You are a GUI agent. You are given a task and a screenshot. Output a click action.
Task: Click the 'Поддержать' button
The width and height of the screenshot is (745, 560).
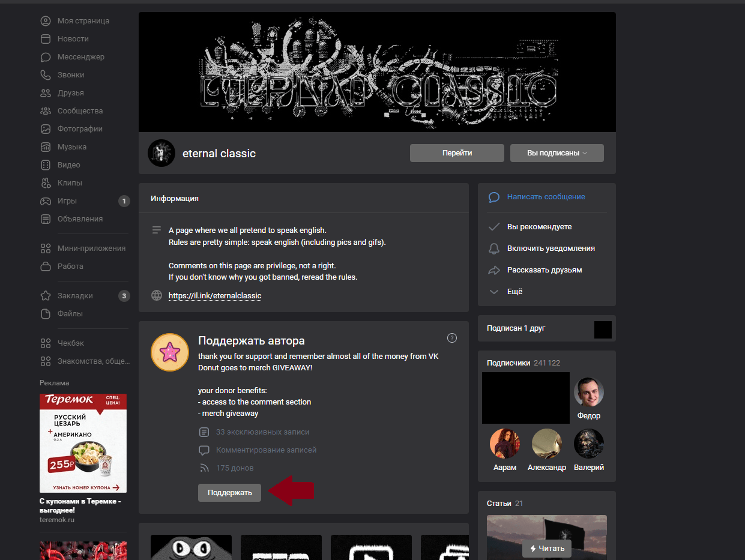[229, 493]
